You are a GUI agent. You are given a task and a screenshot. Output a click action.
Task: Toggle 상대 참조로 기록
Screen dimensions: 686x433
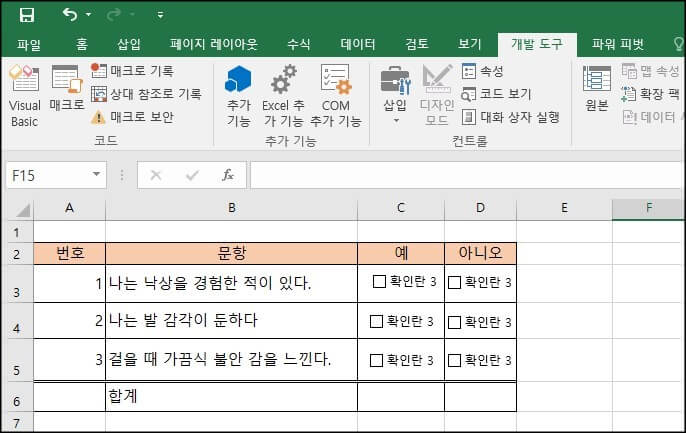[146, 94]
